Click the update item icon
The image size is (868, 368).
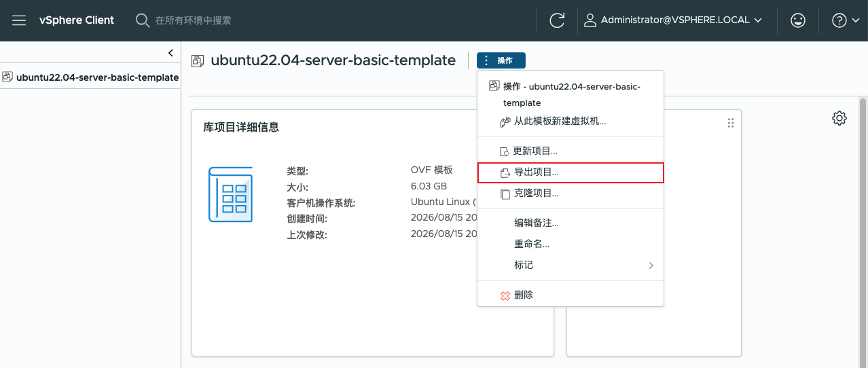pos(505,151)
